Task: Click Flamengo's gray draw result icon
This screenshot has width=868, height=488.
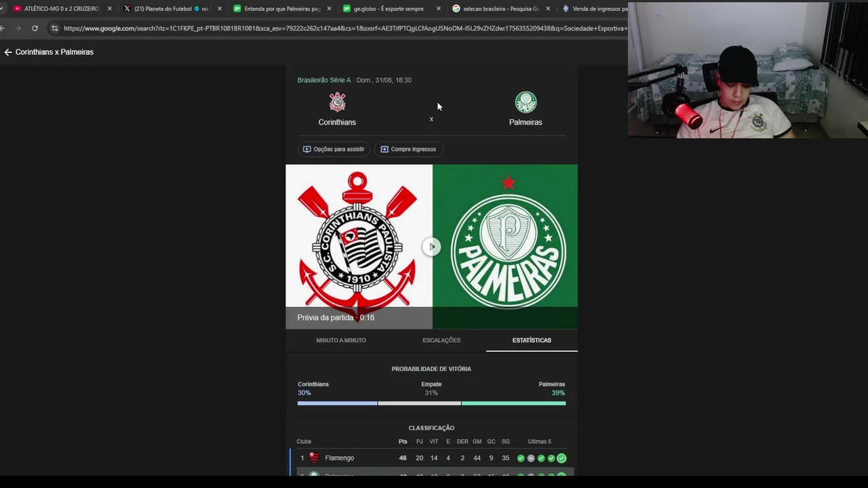Action: [x=531, y=458]
